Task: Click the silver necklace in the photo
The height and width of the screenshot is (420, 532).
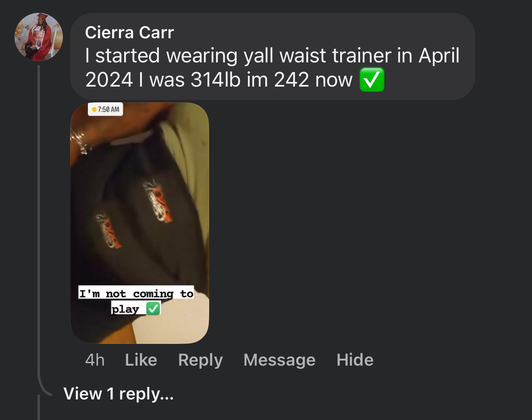Action: click(x=80, y=139)
